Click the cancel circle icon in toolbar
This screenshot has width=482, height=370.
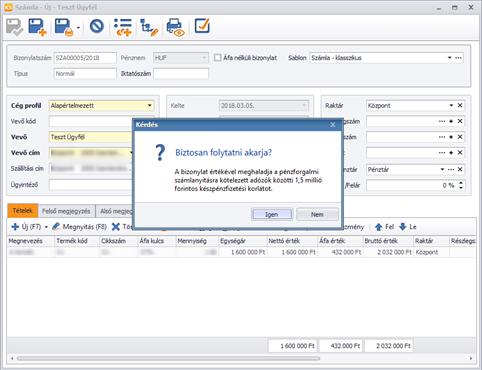(x=97, y=26)
